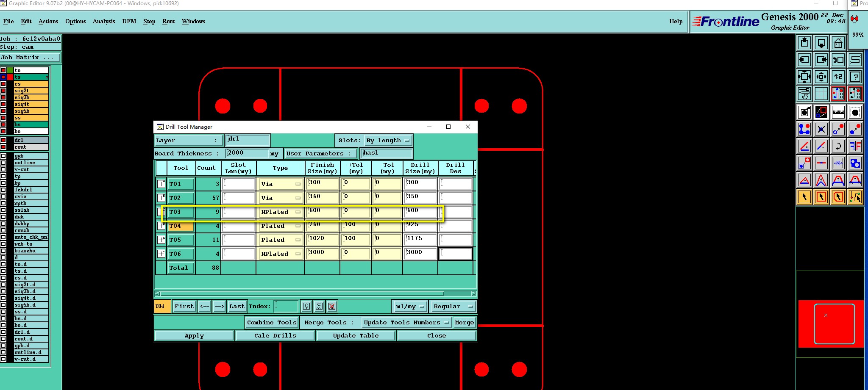Click the wrench and palette options icon

pos(804,94)
